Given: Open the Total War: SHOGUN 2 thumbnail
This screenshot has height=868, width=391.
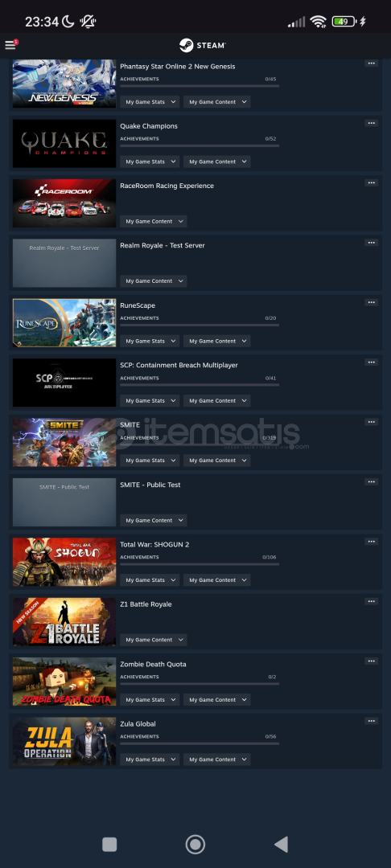Looking at the screenshot, I should pyautogui.click(x=64, y=562).
